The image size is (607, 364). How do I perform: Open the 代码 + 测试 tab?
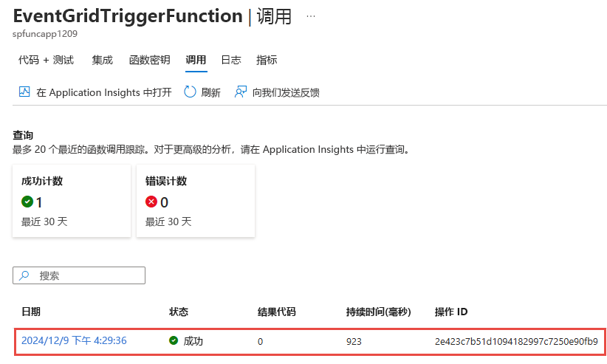tap(46, 60)
